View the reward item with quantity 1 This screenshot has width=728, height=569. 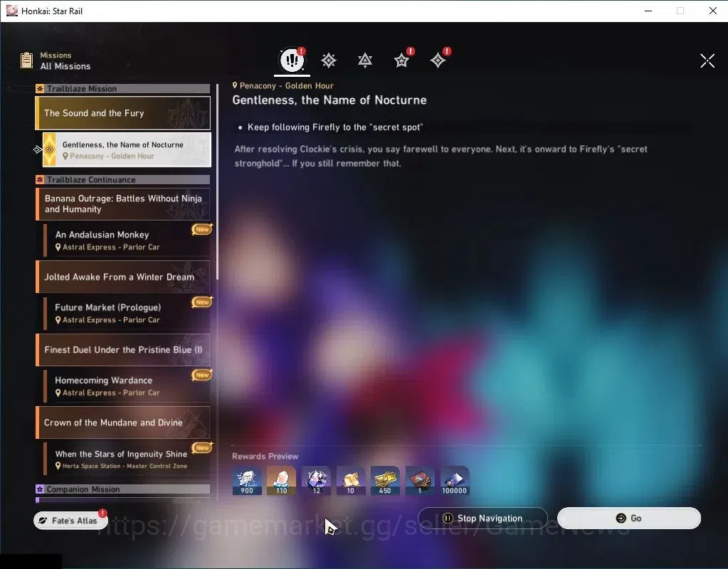click(420, 481)
